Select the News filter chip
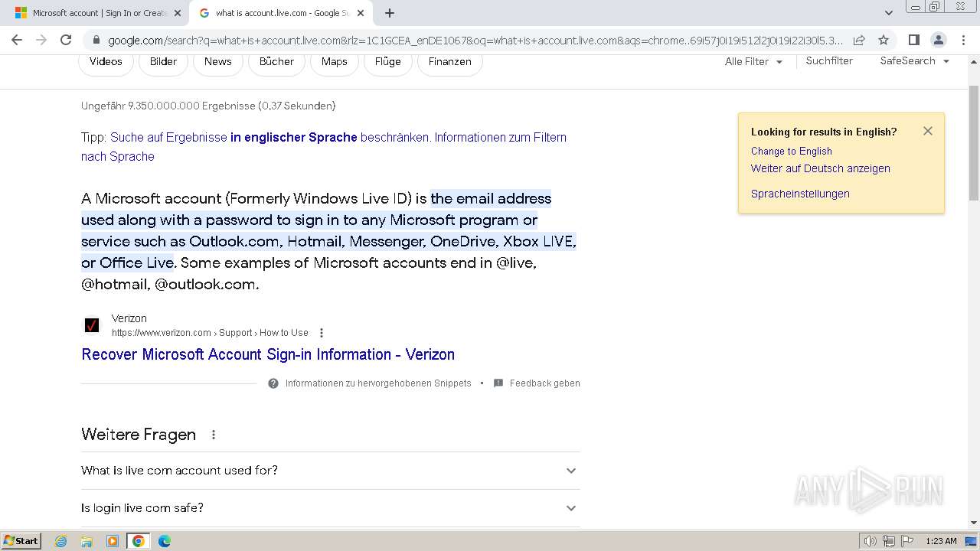This screenshot has height=551, width=980. pyautogui.click(x=218, y=61)
